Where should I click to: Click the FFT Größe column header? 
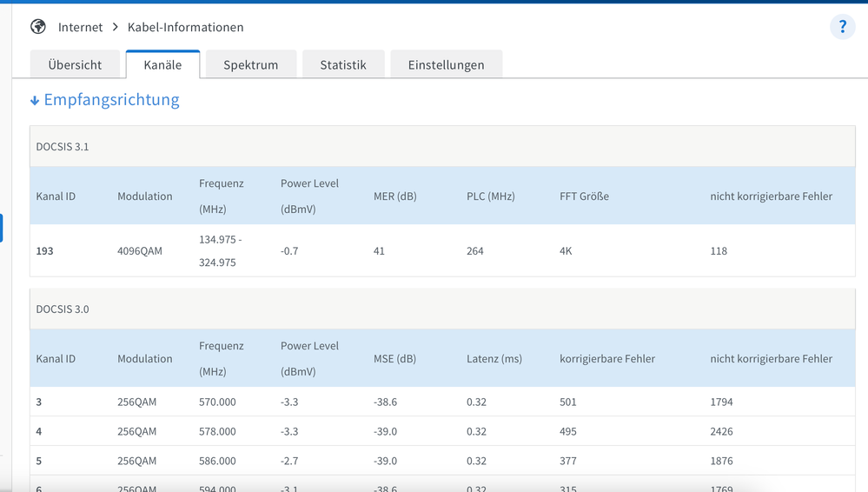[584, 196]
